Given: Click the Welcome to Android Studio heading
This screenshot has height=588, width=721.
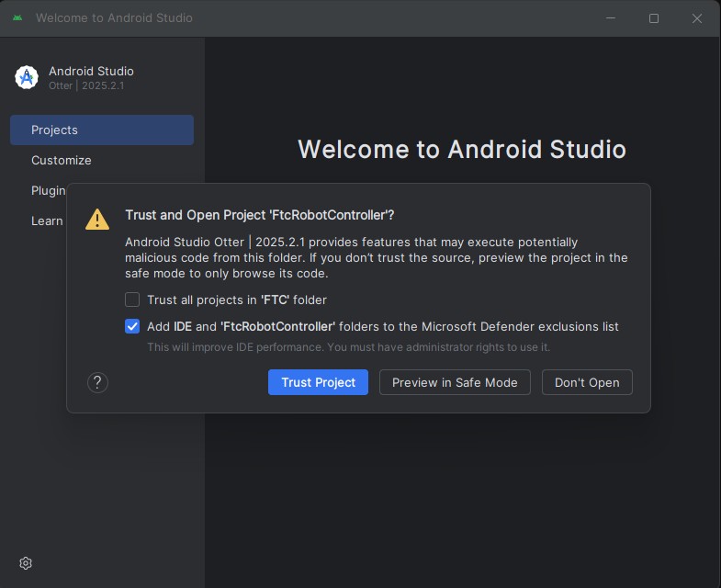Looking at the screenshot, I should [462, 150].
